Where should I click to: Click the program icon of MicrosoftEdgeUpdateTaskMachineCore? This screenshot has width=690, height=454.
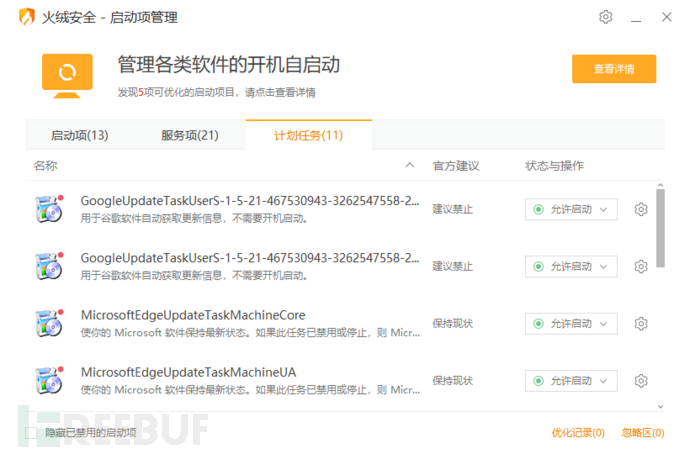pyautogui.click(x=49, y=323)
